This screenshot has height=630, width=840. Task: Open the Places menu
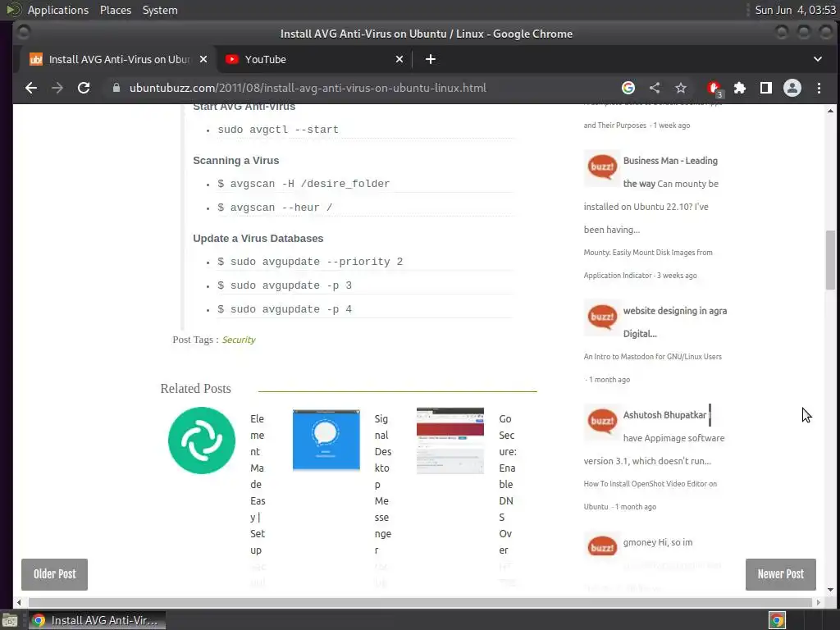tap(115, 10)
